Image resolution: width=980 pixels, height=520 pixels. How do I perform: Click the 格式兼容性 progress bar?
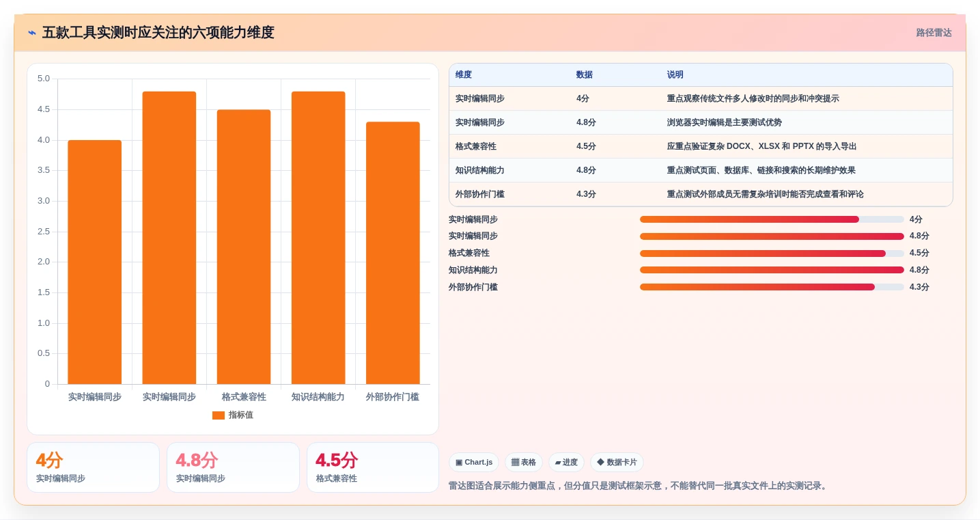coord(772,254)
